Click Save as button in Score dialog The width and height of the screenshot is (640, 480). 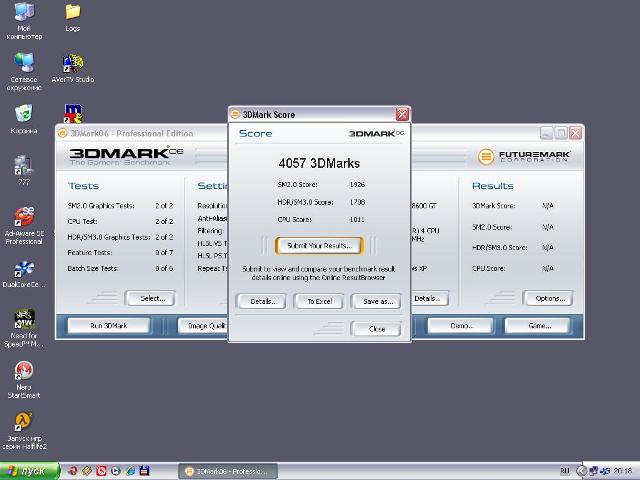tap(377, 301)
